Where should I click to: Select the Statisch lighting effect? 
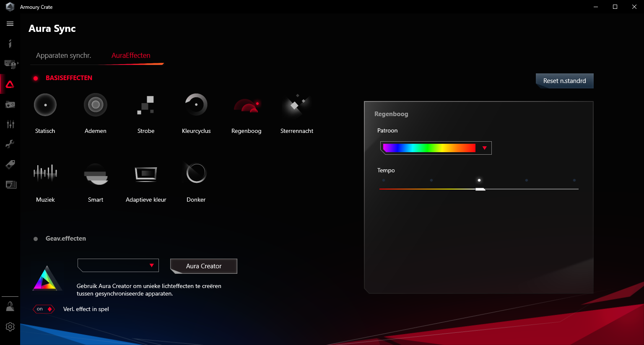tap(45, 105)
